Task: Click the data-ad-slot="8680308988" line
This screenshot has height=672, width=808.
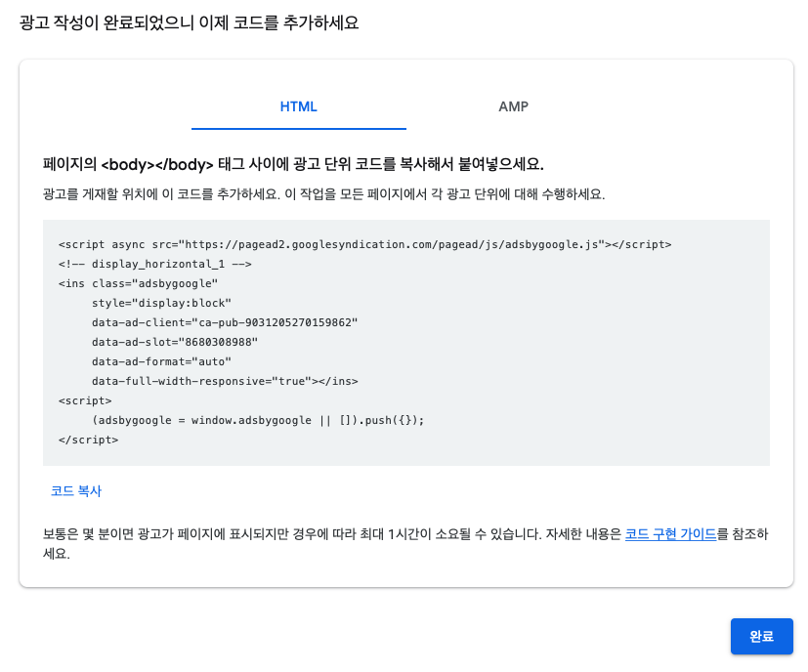Action: [x=175, y=342]
